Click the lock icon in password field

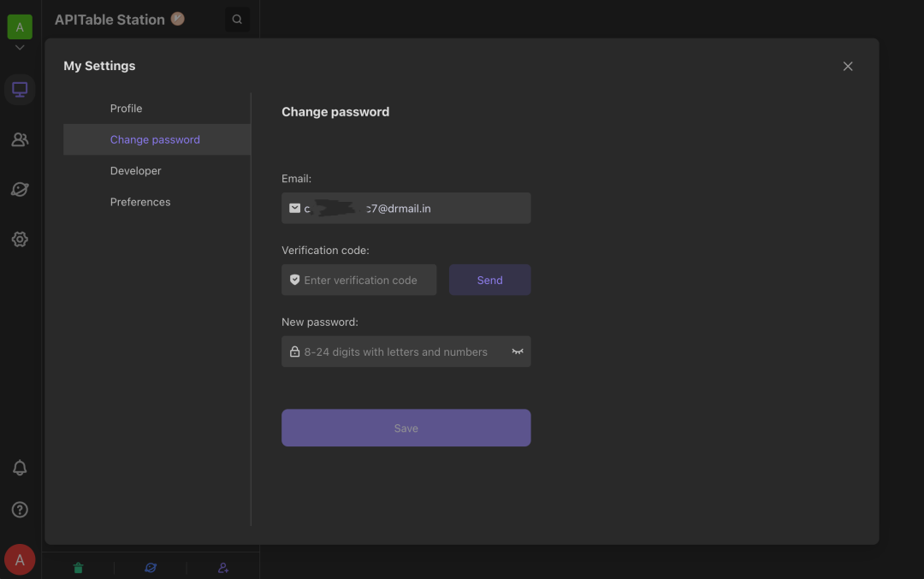294,352
